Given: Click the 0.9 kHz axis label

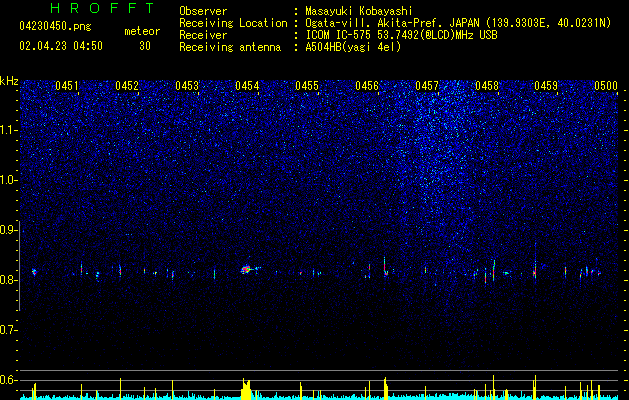Looking at the screenshot, I should [8, 230].
